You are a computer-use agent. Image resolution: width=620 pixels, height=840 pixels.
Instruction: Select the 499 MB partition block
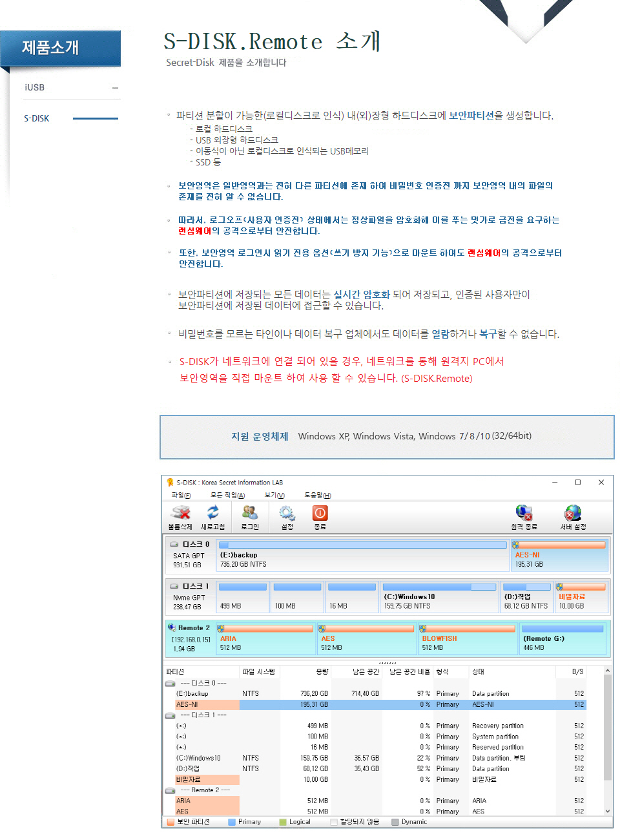click(243, 597)
